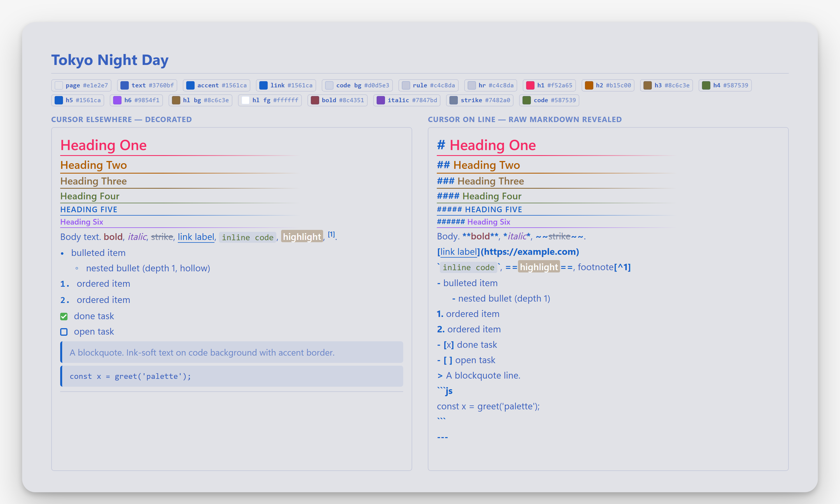Click the decorated Heading Two
Image resolution: width=840 pixels, height=504 pixels.
[94, 165]
